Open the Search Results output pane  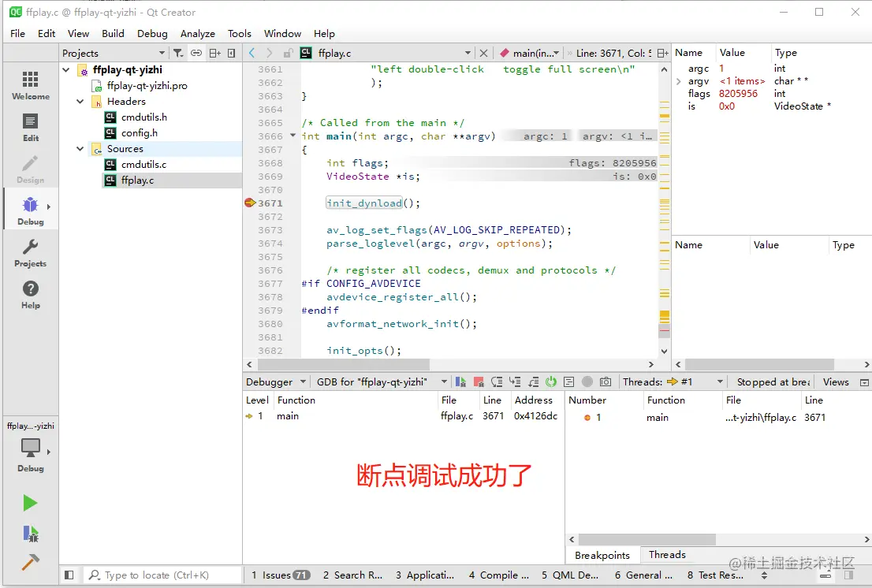pyautogui.click(x=352, y=575)
